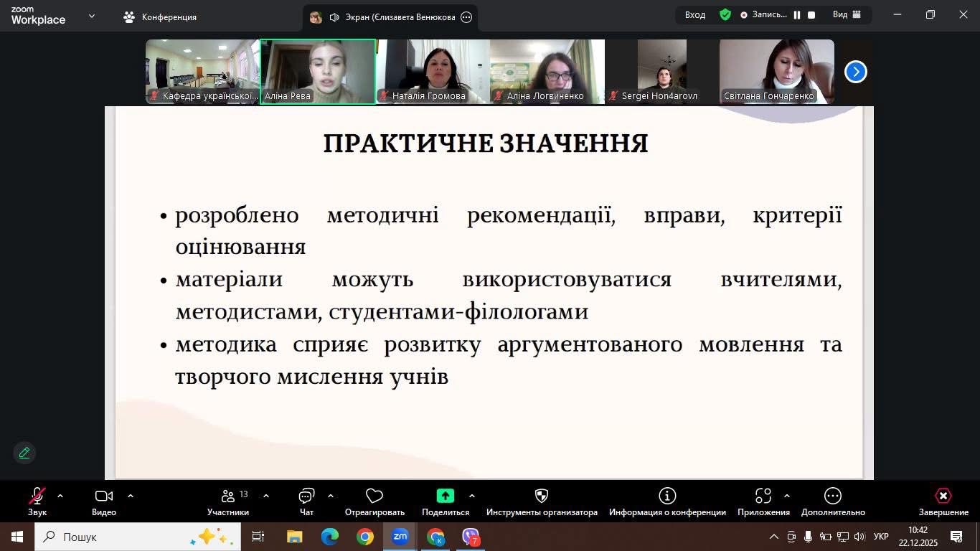980x551 pixels.
Task: Open the More options ellipsis
Action: [832, 501]
